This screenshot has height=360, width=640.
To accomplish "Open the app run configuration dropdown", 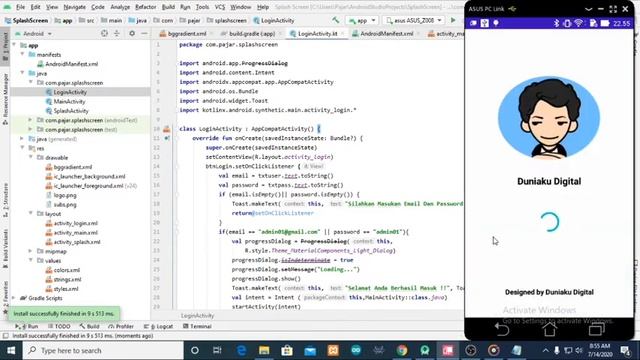I will (x=362, y=20).
